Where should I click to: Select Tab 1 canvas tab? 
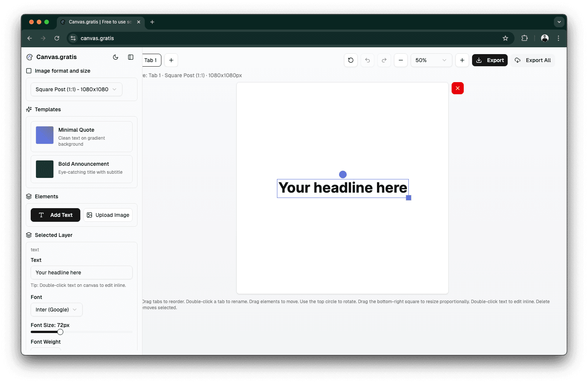[151, 60]
